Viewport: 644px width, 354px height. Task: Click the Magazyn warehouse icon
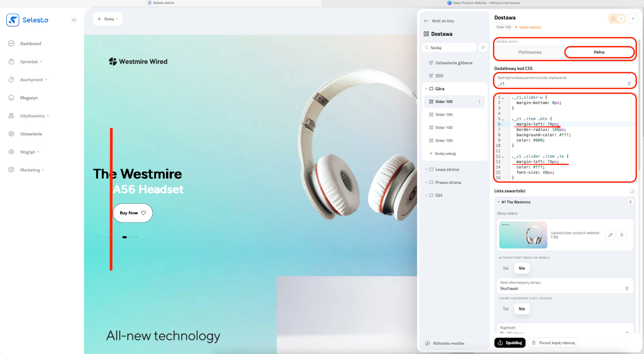11,98
